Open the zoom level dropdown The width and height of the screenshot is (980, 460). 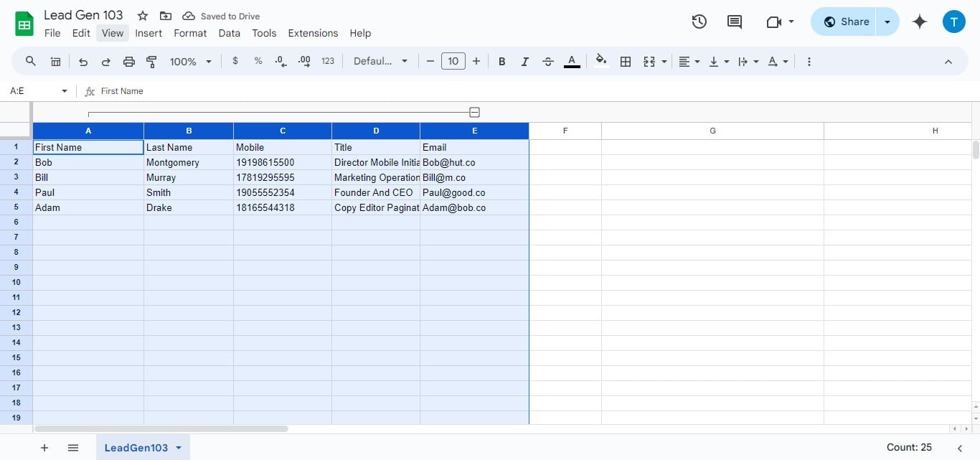tap(189, 61)
